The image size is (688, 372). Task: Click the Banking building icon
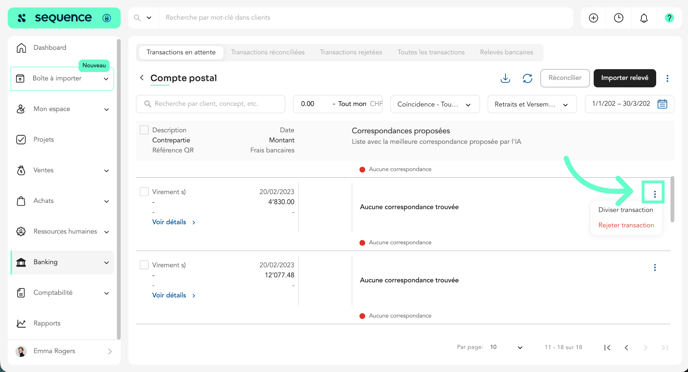(21, 262)
